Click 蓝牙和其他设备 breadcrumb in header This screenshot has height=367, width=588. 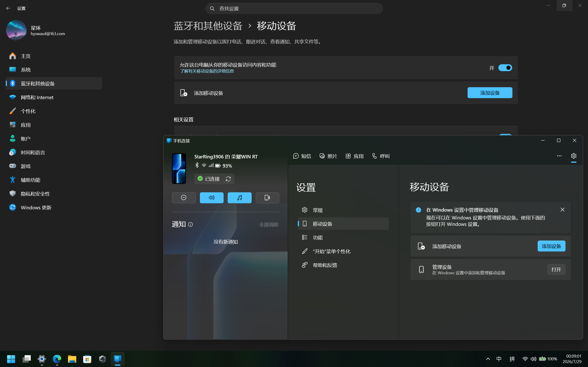point(208,26)
